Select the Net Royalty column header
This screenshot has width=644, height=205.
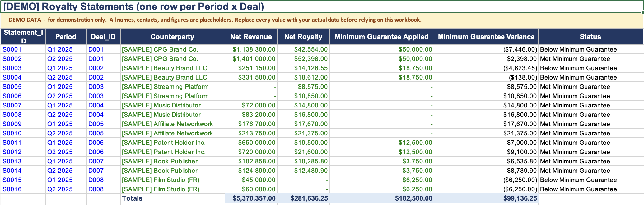[x=303, y=36]
